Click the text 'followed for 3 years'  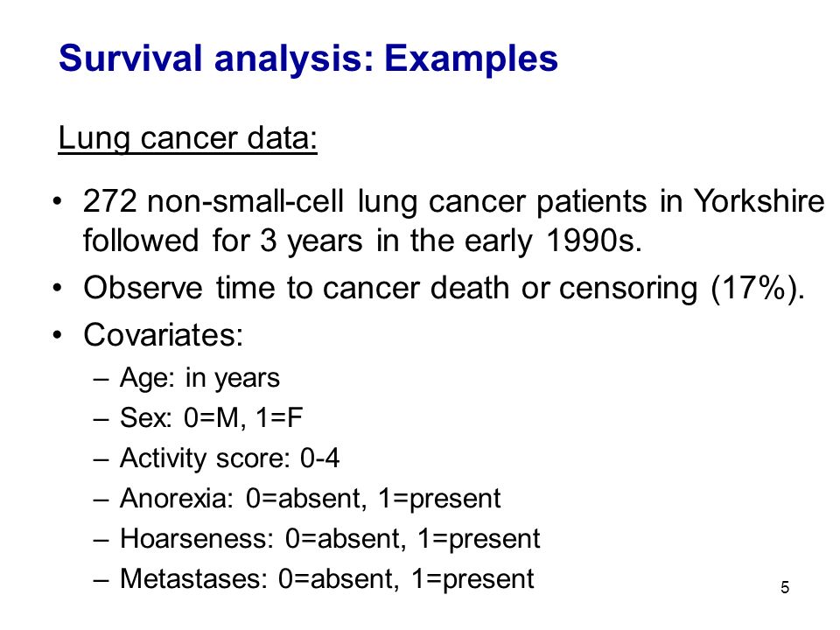[223, 241]
